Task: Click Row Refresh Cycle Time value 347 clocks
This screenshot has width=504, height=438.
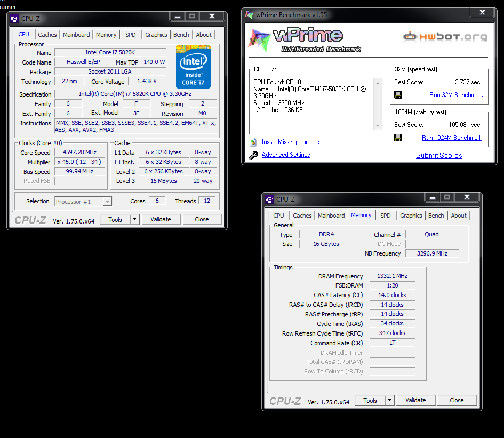Action: [392, 333]
